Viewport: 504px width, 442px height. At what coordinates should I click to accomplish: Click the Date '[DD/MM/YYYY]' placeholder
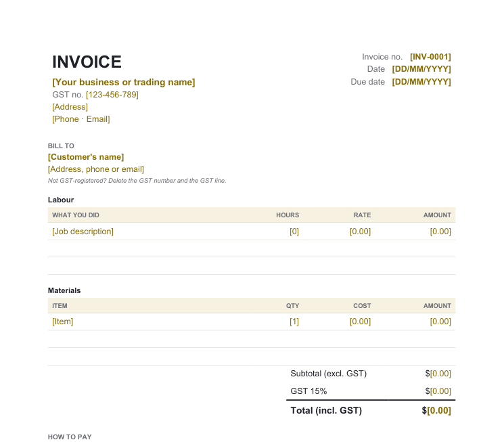tap(421, 69)
